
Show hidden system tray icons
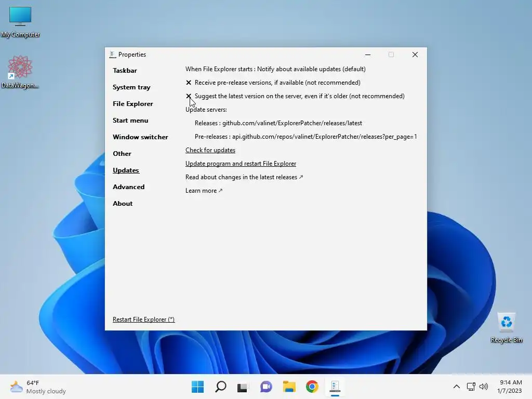point(457,387)
